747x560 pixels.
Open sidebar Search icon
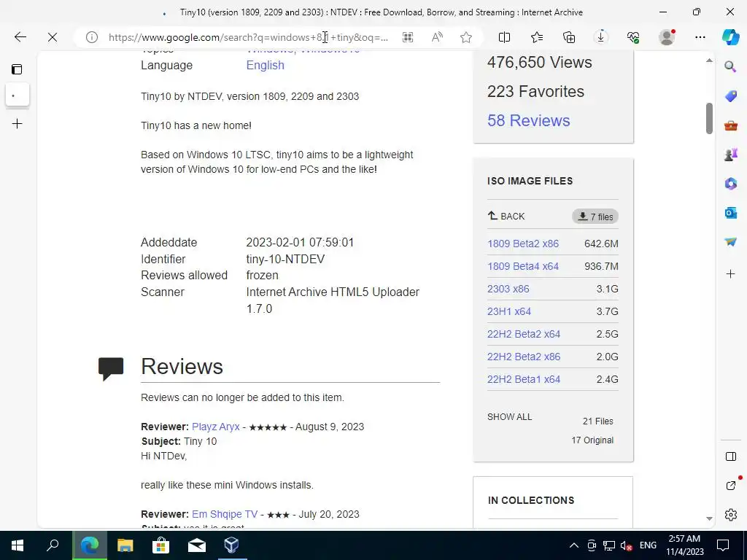(x=730, y=66)
